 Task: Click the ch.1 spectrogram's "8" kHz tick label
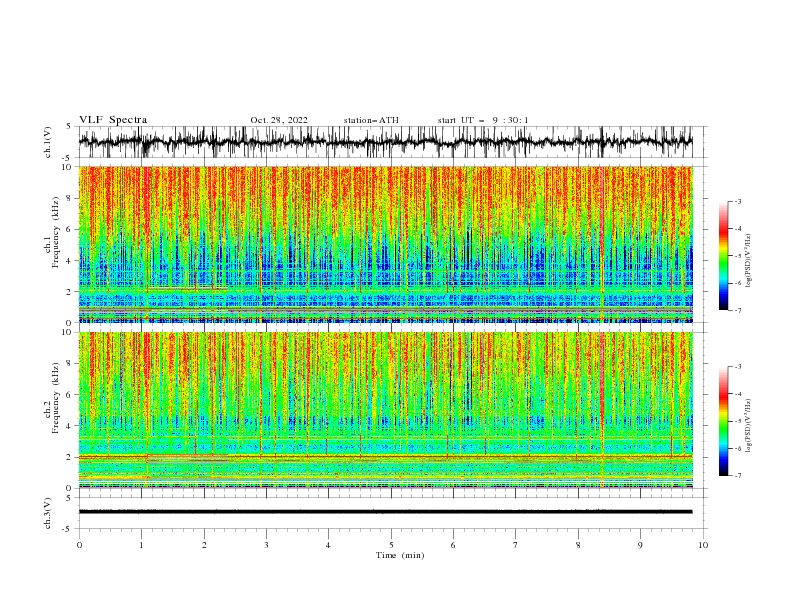pyautogui.click(x=70, y=198)
